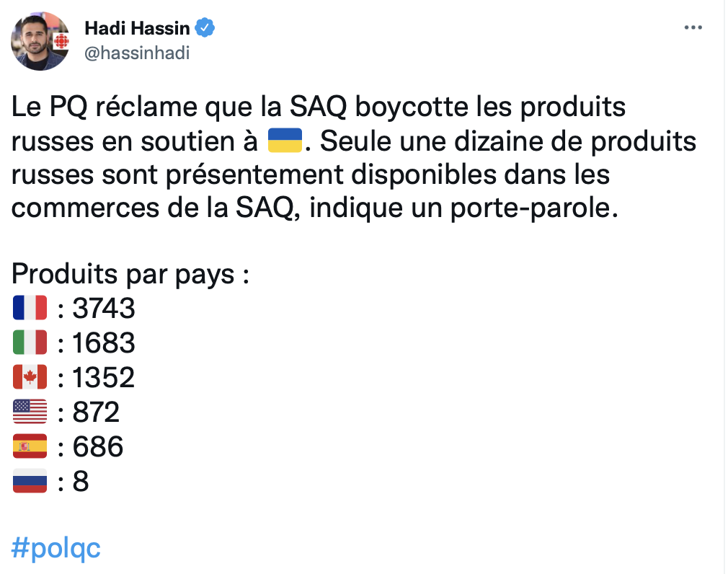Click the United States flag emoji
The image size is (728, 574).
pyautogui.click(x=30, y=412)
